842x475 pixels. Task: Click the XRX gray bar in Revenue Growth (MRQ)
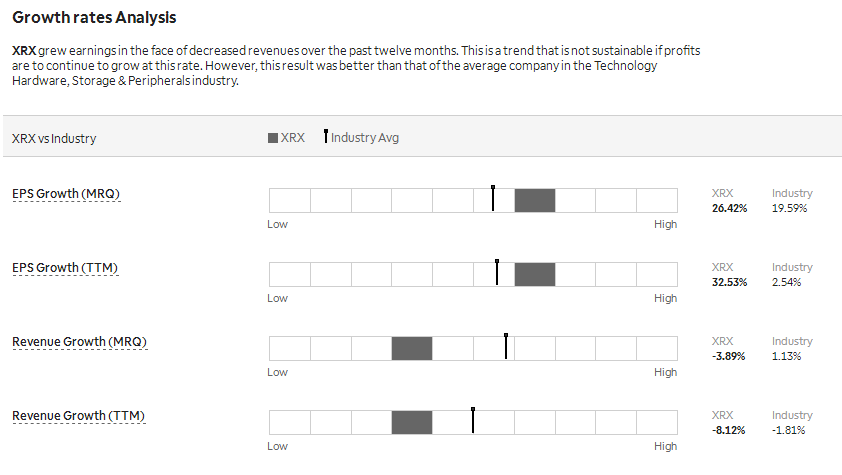(412, 348)
